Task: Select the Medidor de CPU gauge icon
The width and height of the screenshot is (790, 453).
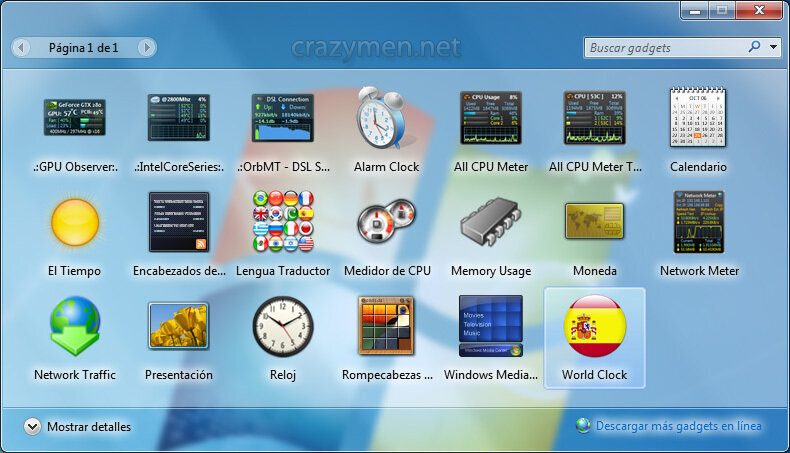Action: [386, 221]
